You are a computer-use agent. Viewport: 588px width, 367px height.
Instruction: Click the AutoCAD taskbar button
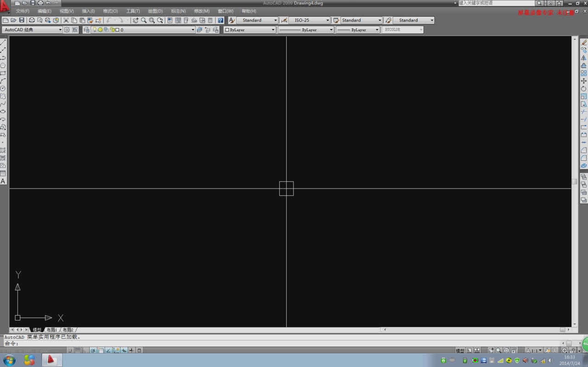coord(52,360)
